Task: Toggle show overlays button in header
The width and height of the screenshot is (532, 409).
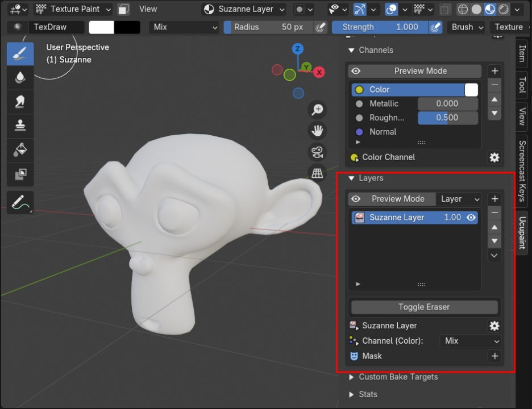Action: pos(391,10)
